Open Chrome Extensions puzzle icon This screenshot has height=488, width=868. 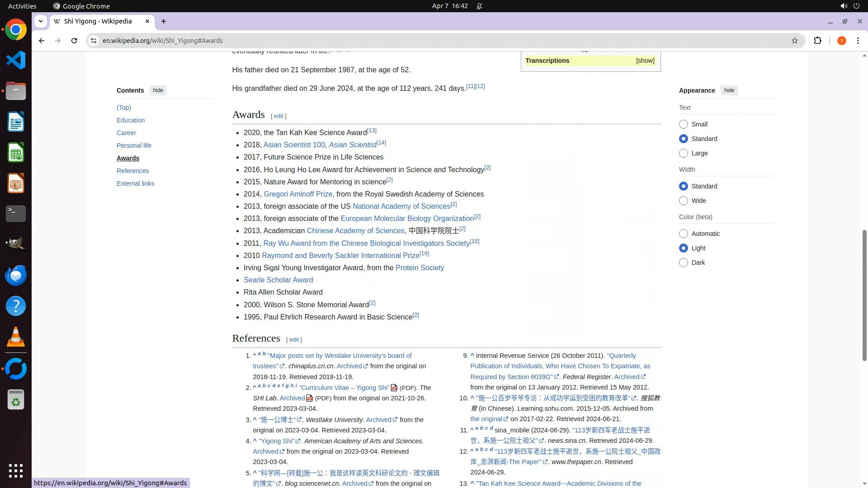pyautogui.click(x=817, y=41)
